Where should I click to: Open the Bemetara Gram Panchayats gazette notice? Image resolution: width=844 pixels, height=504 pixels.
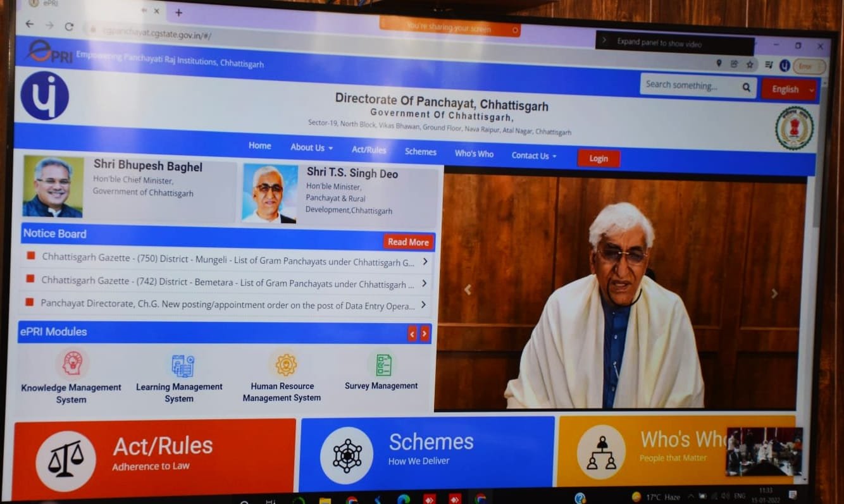pyautogui.click(x=228, y=282)
